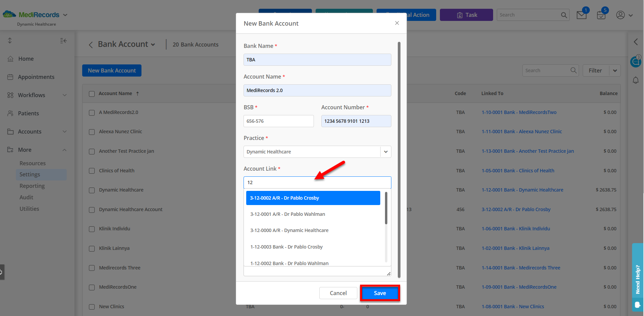Check the Klinik Individu row
Viewport: 644px width, 316px height.
pyautogui.click(x=92, y=229)
